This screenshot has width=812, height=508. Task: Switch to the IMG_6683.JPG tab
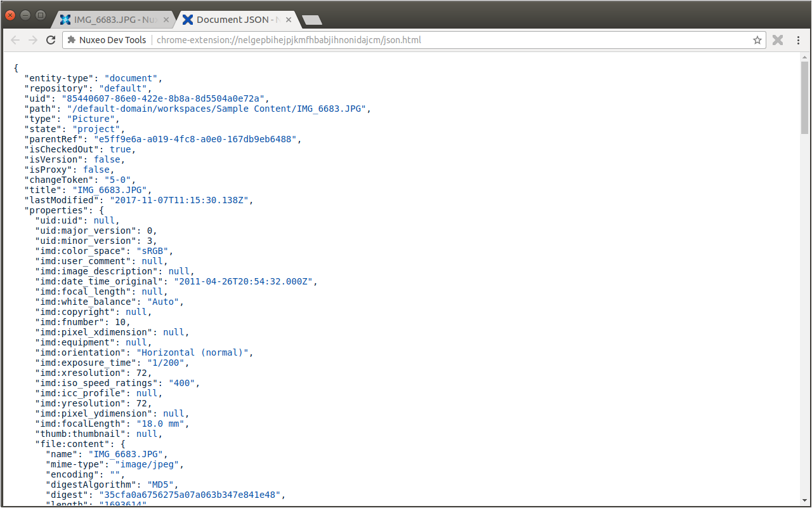[114, 20]
